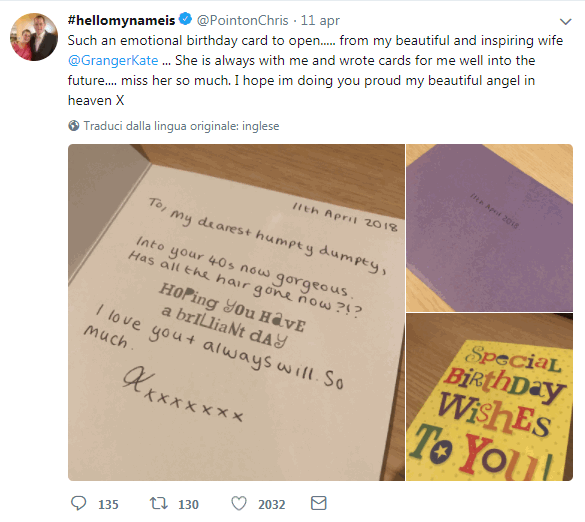Like the tweet with heart icon
This screenshot has height=522, width=585.
point(239,503)
